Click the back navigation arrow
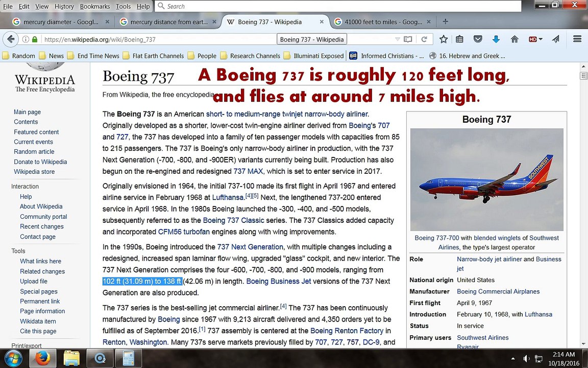588x368 pixels. pos(11,39)
